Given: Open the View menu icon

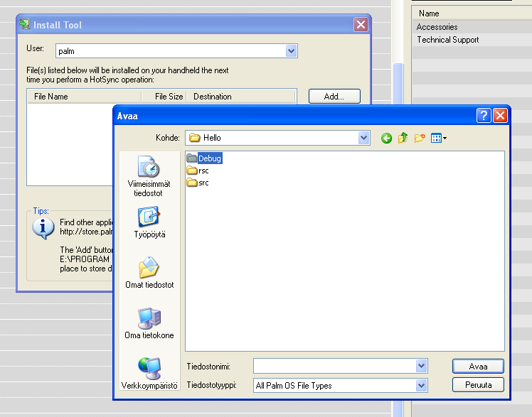Looking at the screenshot, I should [438, 138].
